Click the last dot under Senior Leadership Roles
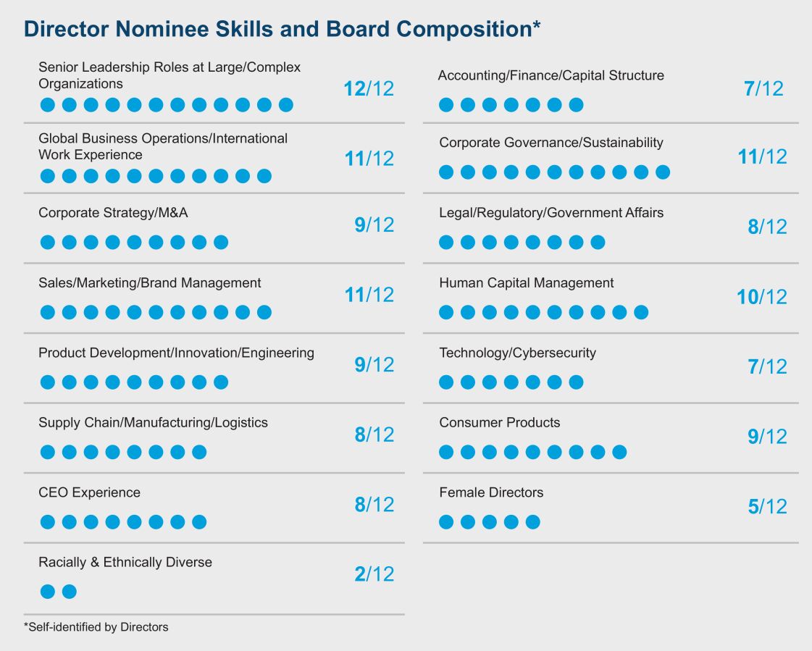Image resolution: width=812 pixels, height=651 pixels. click(286, 105)
